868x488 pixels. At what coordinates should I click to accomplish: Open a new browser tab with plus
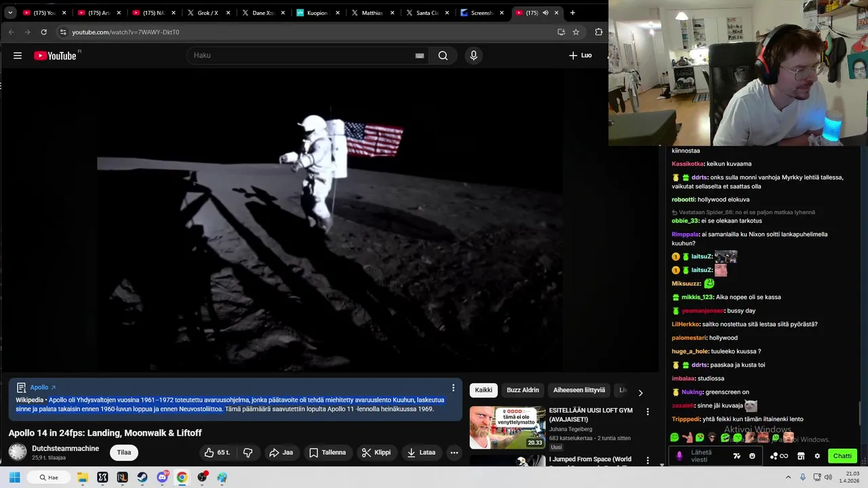click(x=572, y=13)
